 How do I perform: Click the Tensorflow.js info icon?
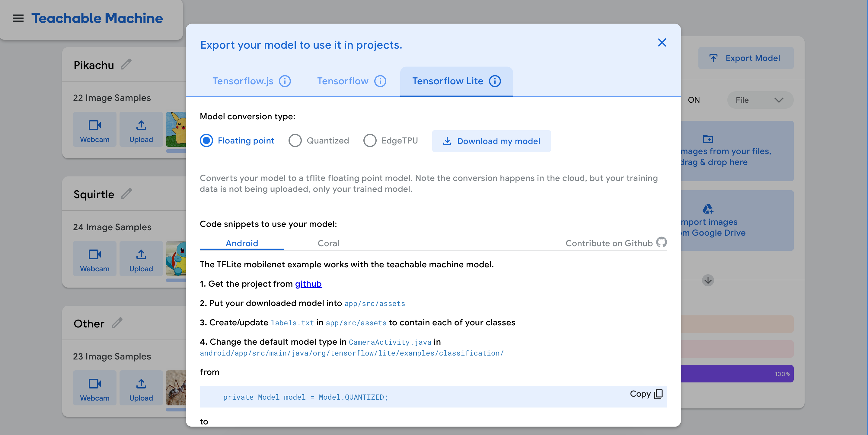(x=285, y=81)
